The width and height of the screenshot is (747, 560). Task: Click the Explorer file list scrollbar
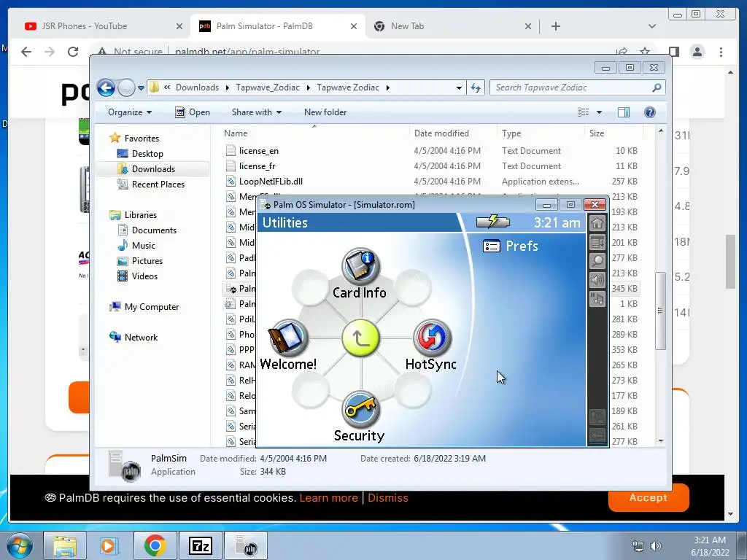pos(660,311)
